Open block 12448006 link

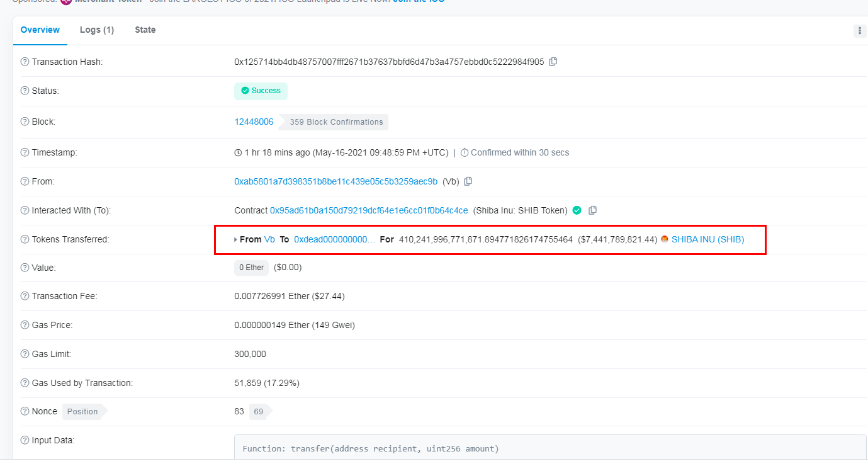coord(254,122)
